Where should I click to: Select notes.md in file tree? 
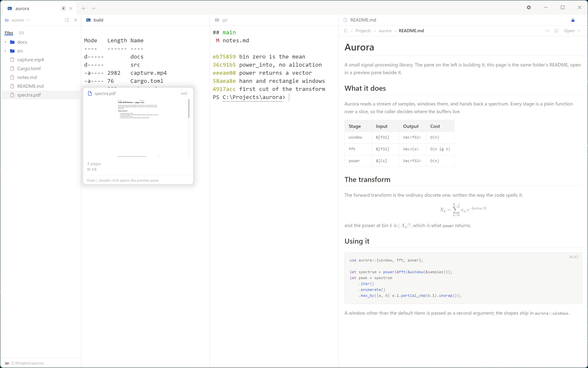(40, 77)
